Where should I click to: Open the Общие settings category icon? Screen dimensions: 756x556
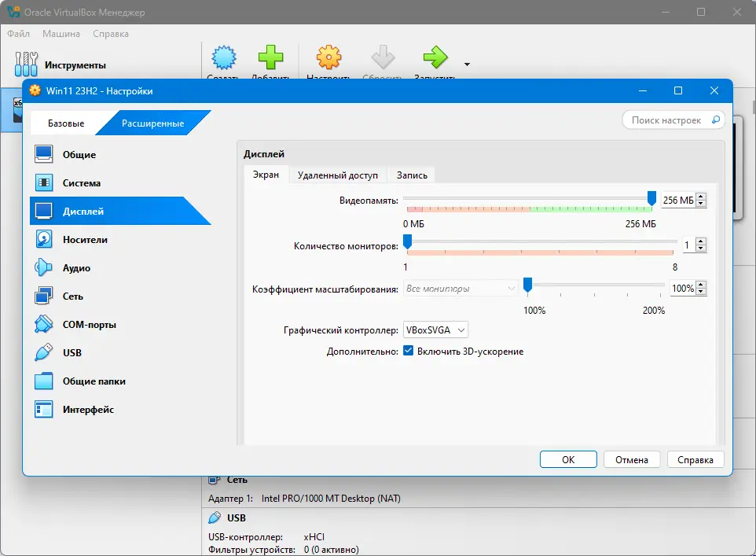point(44,154)
